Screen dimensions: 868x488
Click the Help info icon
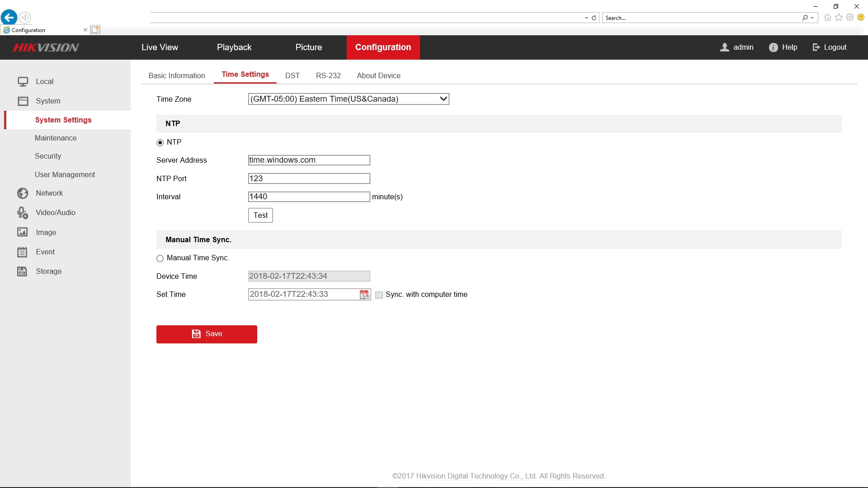pos(773,47)
